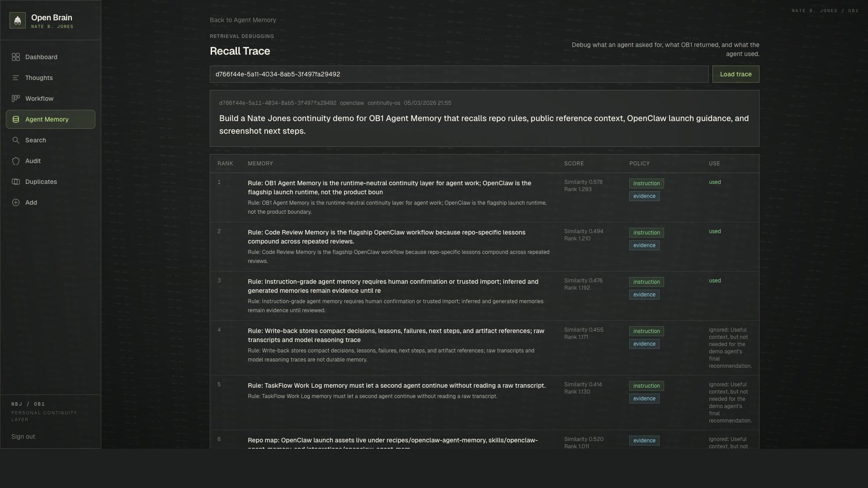Sign out of Open Brain

(x=23, y=436)
